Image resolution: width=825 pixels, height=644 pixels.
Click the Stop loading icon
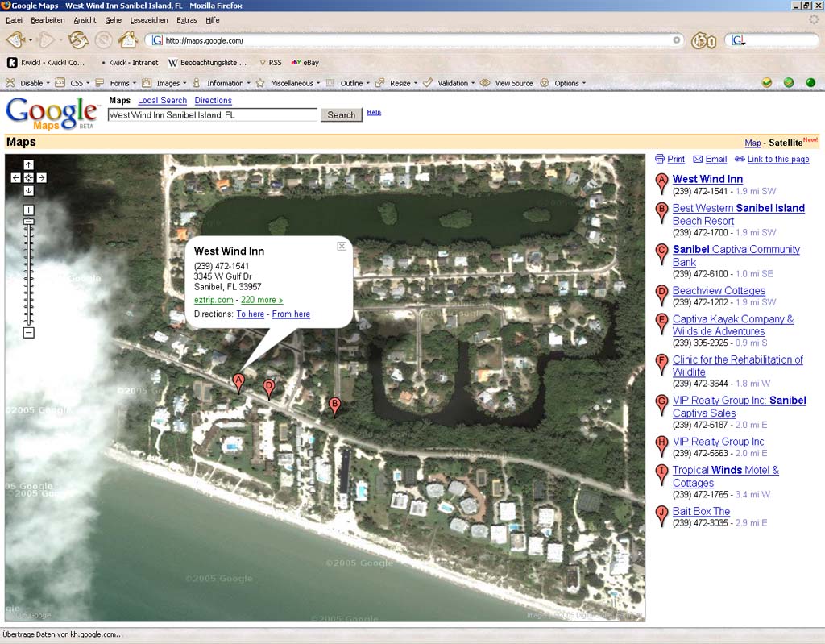pos(104,40)
